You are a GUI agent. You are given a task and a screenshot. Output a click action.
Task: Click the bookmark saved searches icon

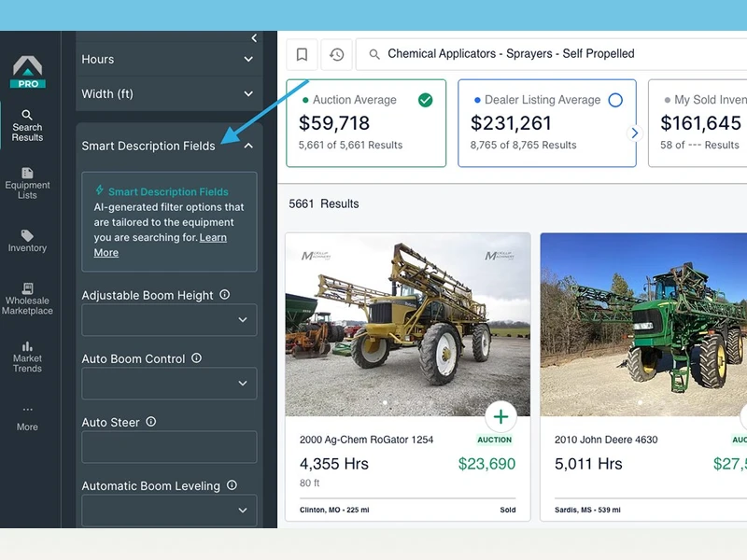pos(302,54)
